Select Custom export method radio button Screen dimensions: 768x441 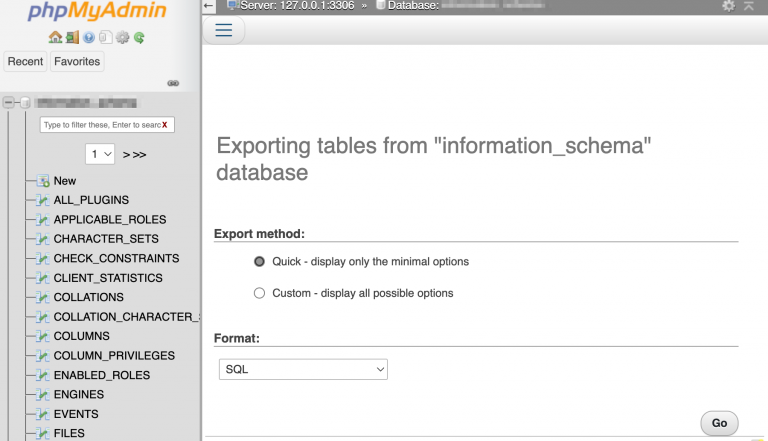(260, 293)
